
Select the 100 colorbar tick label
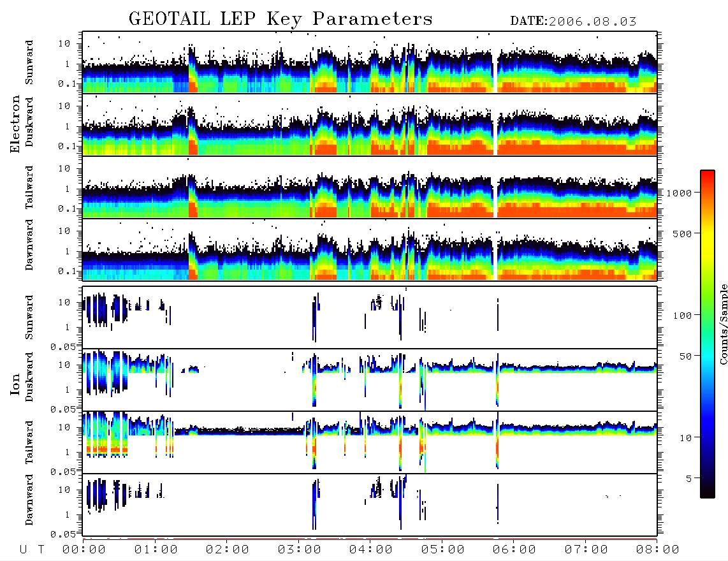click(x=682, y=316)
